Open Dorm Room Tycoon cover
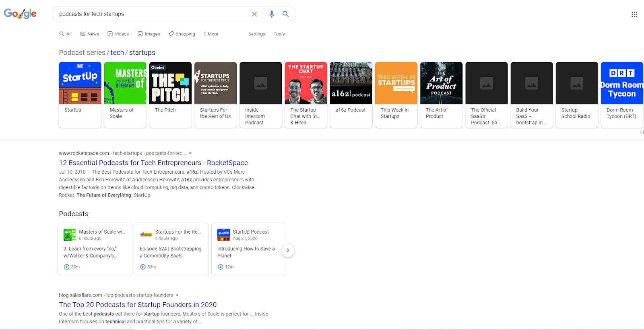This screenshot has width=644, height=330. [622, 83]
